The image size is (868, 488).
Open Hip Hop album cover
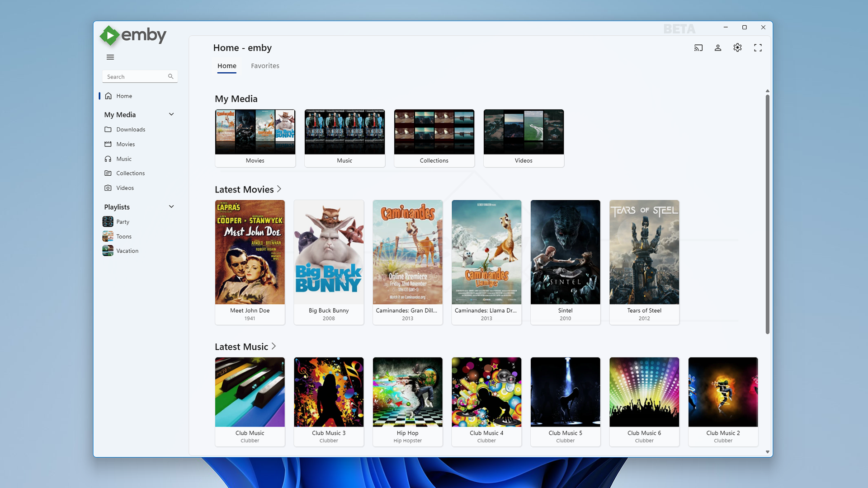(408, 392)
